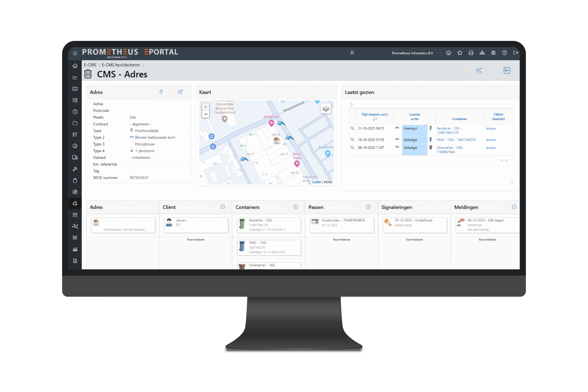The height and width of the screenshot is (392, 588).
Task: Sort by Tijd (laatste act.) column
Action: (374, 115)
